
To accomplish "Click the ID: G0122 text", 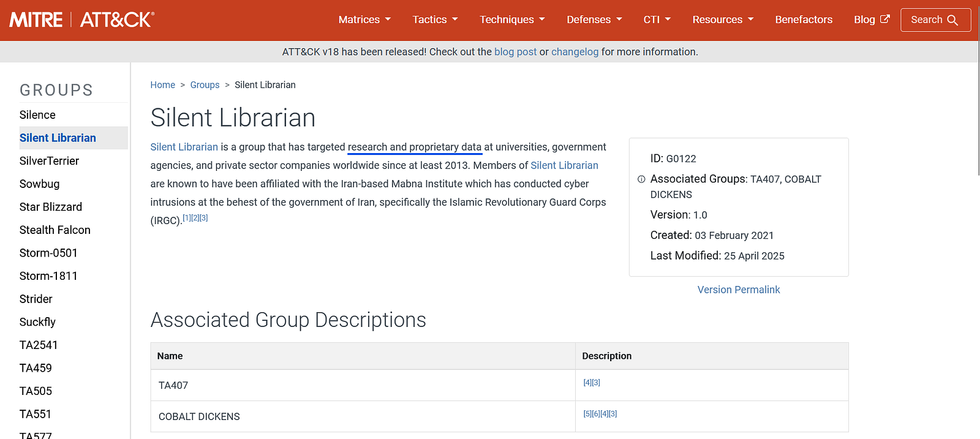I will pyautogui.click(x=673, y=159).
